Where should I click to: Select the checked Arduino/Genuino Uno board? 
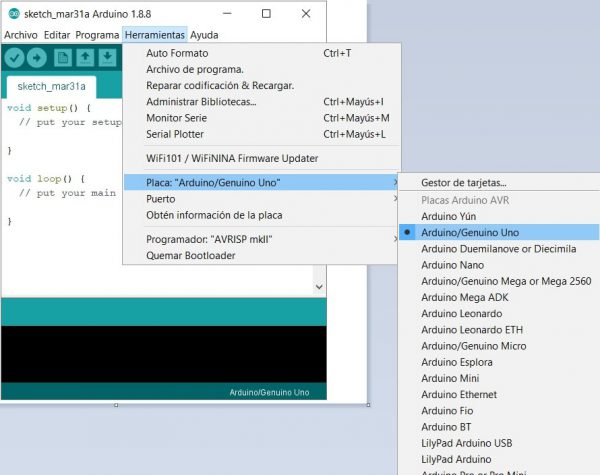coord(499,232)
